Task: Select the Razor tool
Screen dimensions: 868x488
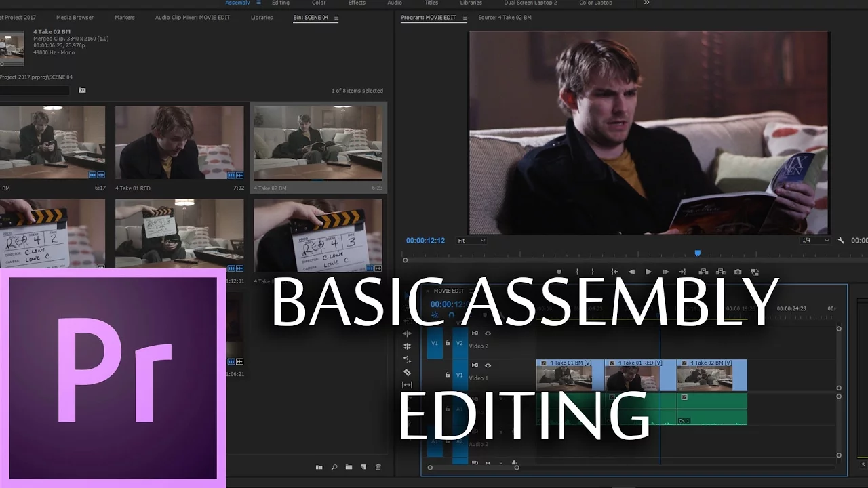Action: coord(407,372)
